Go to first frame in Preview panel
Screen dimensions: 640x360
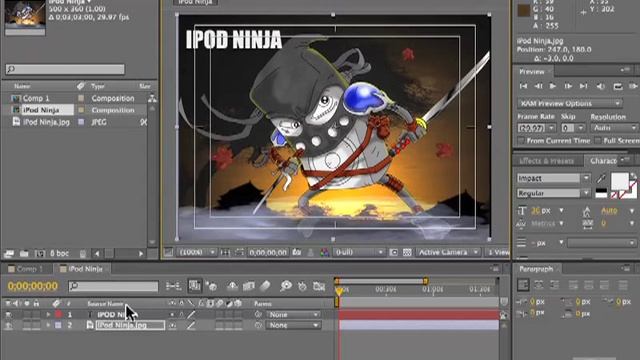523,86
